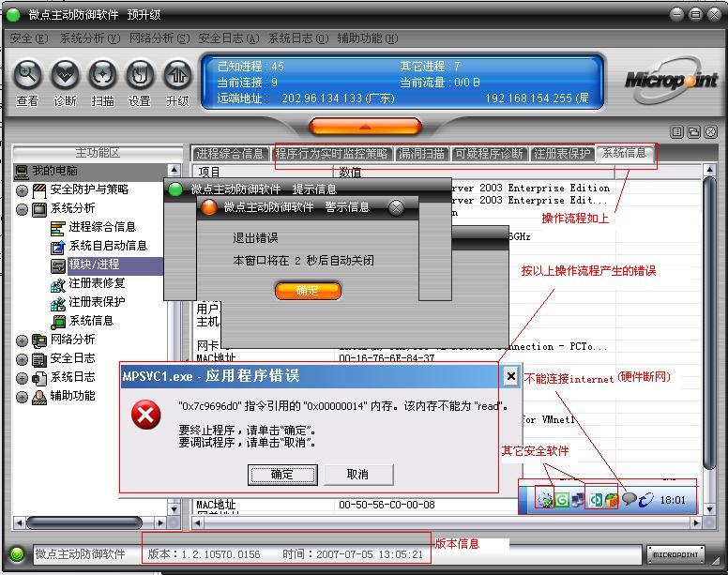
Task: Select the 进程综合信息 tree label
Action: pos(102,227)
